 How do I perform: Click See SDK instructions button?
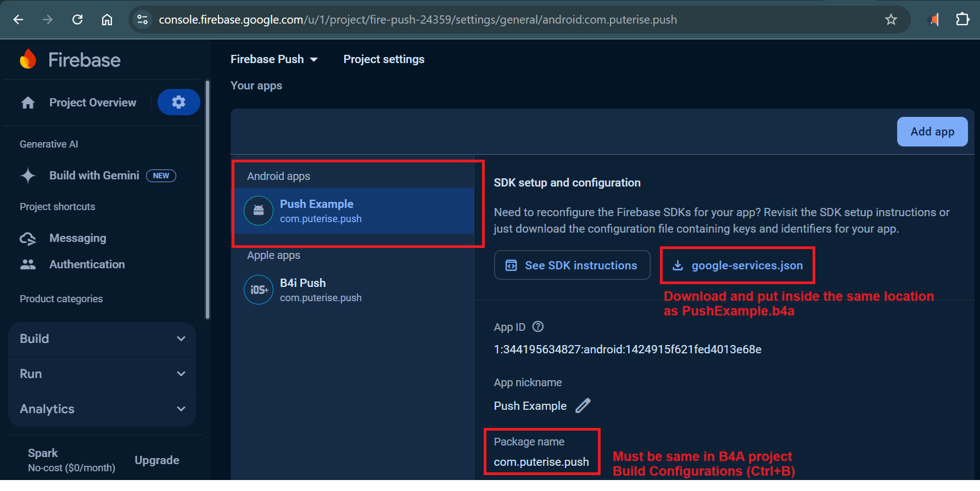(572, 266)
